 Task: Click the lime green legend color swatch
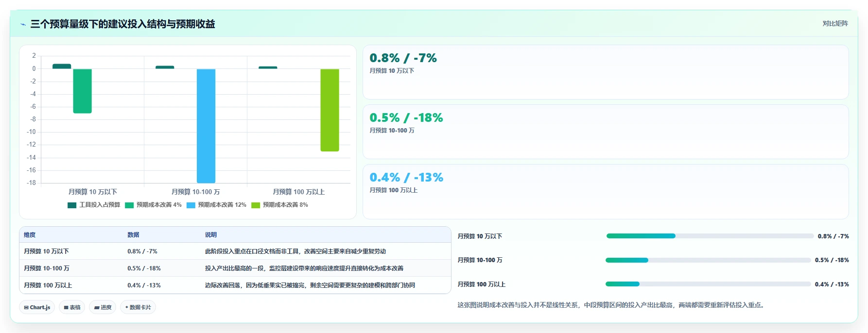click(x=256, y=205)
